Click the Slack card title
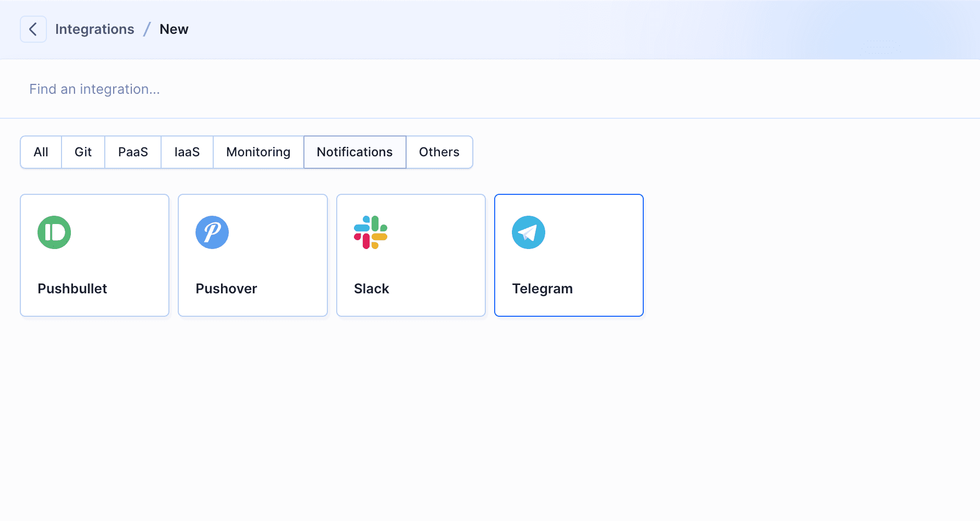Image resolution: width=980 pixels, height=521 pixels. pos(372,289)
